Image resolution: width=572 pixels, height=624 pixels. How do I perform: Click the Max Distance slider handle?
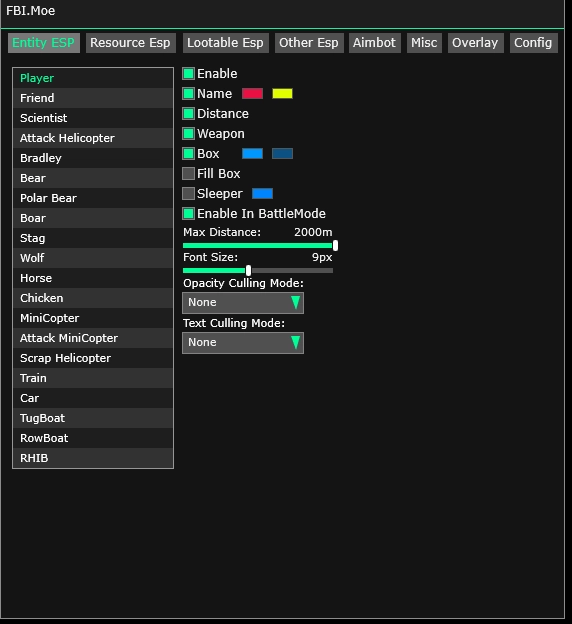coord(335,246)
